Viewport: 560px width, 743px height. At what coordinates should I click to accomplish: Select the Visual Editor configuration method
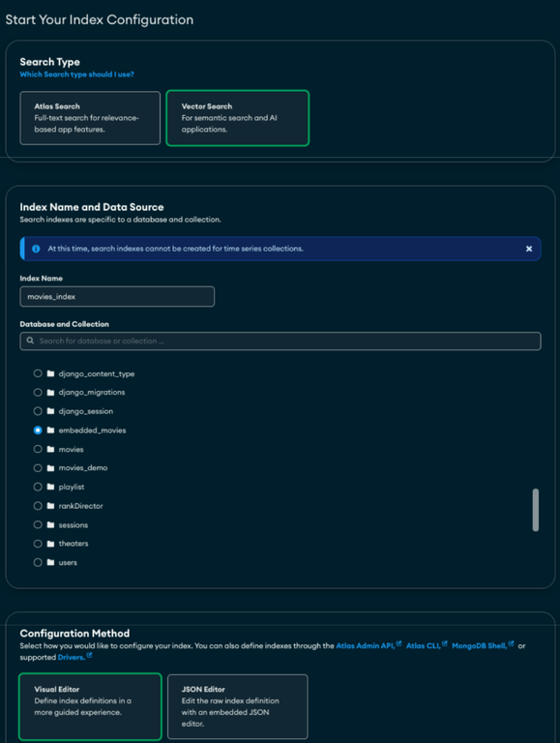pyautogui.click(x=90, y=706)
